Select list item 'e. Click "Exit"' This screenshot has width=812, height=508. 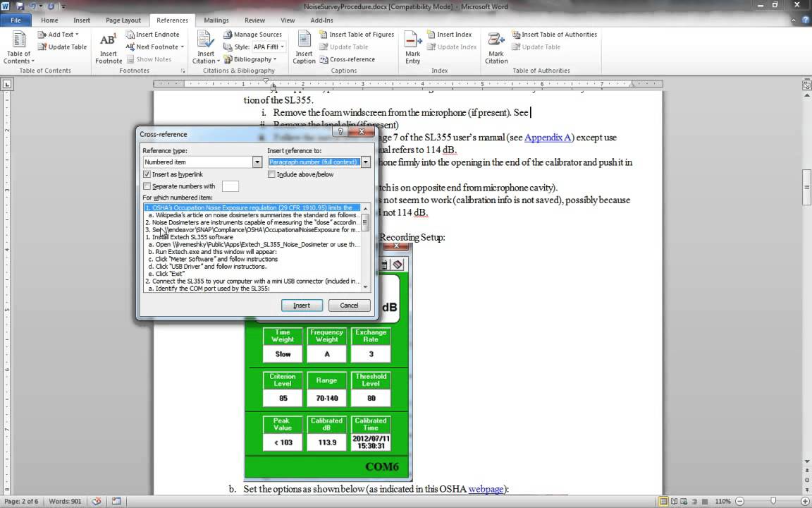pyautogui.click(x=252, y=274)
